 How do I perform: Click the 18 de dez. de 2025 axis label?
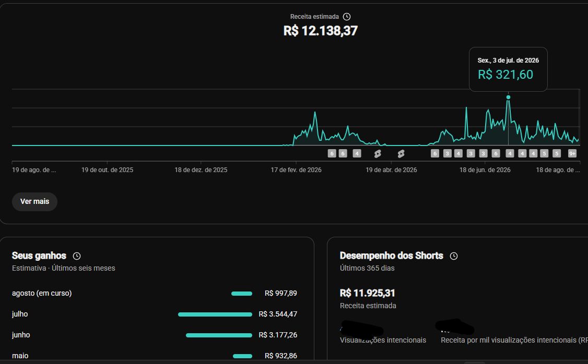coord(201,170)
